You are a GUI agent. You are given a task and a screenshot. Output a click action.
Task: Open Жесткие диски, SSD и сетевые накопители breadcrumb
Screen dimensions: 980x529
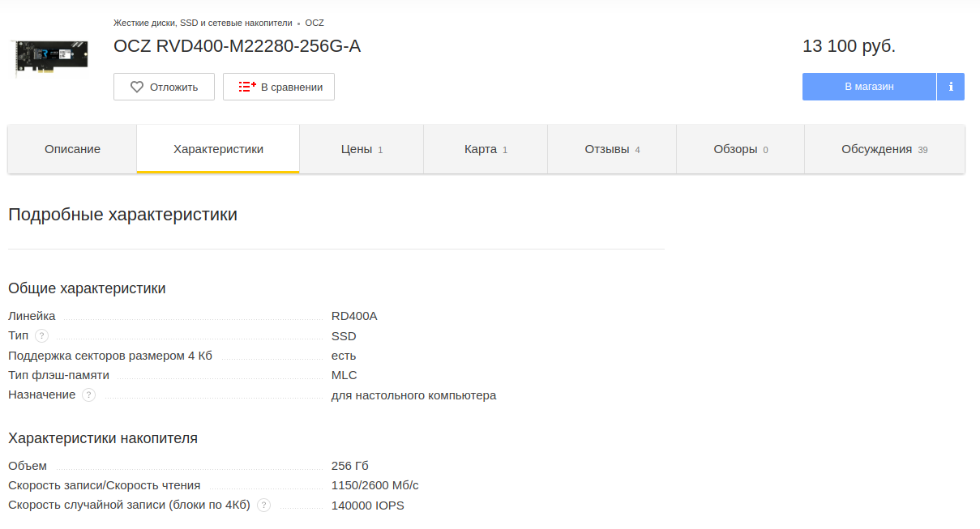coord(203,23)
